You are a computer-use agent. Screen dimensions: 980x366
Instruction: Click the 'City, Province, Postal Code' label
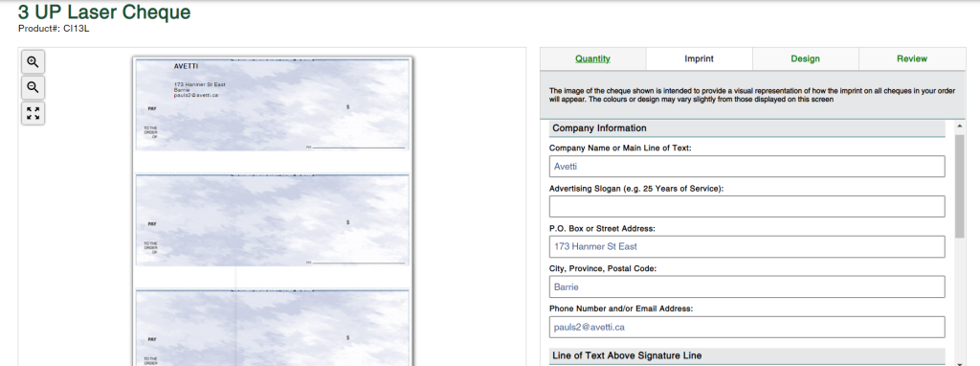(x=603, y=268)
